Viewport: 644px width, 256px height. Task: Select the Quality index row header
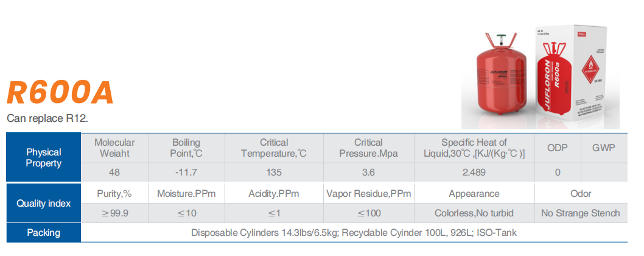(x=44, y=203)
